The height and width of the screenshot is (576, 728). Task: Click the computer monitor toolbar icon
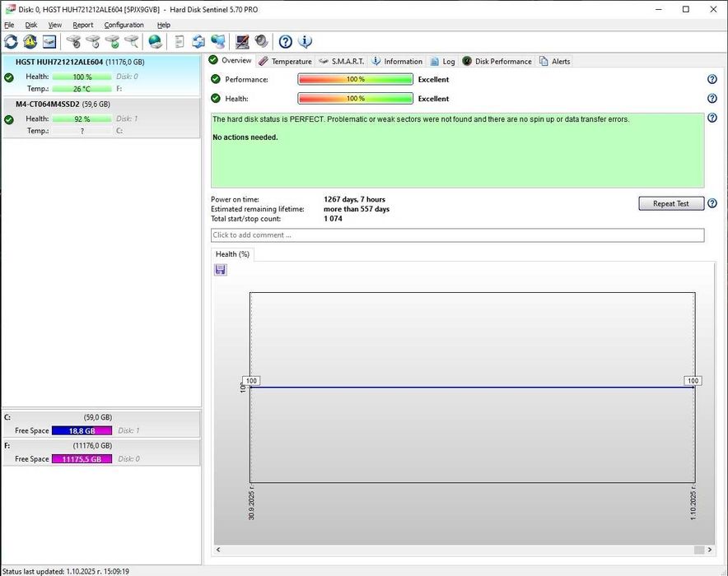242,42
